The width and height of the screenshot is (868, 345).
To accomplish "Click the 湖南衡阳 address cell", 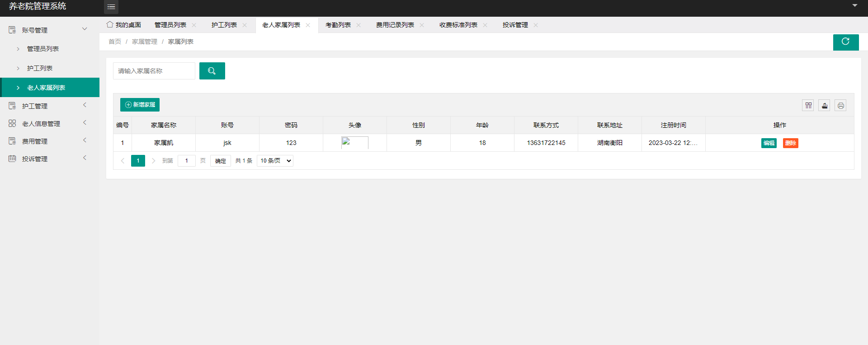I will tap(610, 143).
